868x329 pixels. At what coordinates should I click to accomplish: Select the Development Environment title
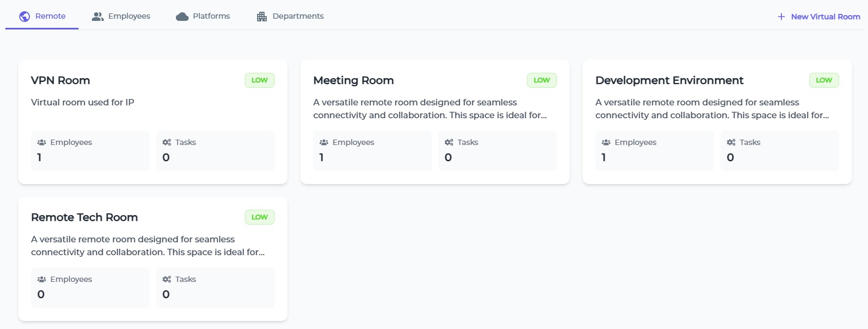(669, 80)
